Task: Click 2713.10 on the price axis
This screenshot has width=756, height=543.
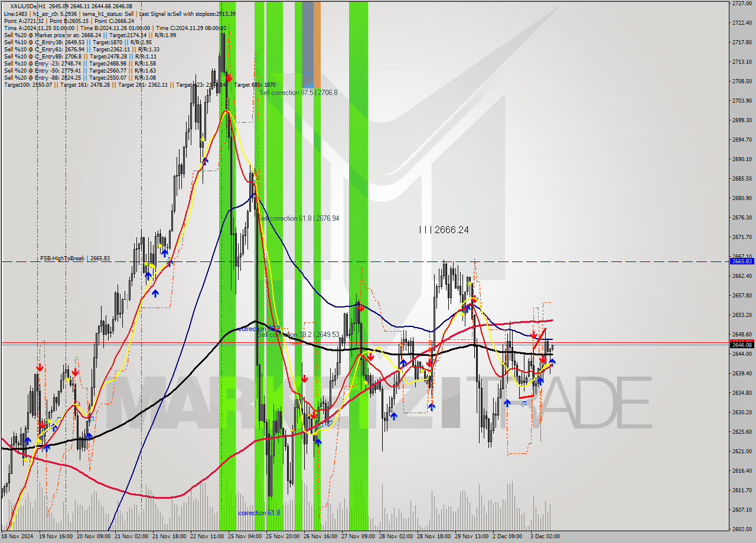Action: [x=741, y=61]
